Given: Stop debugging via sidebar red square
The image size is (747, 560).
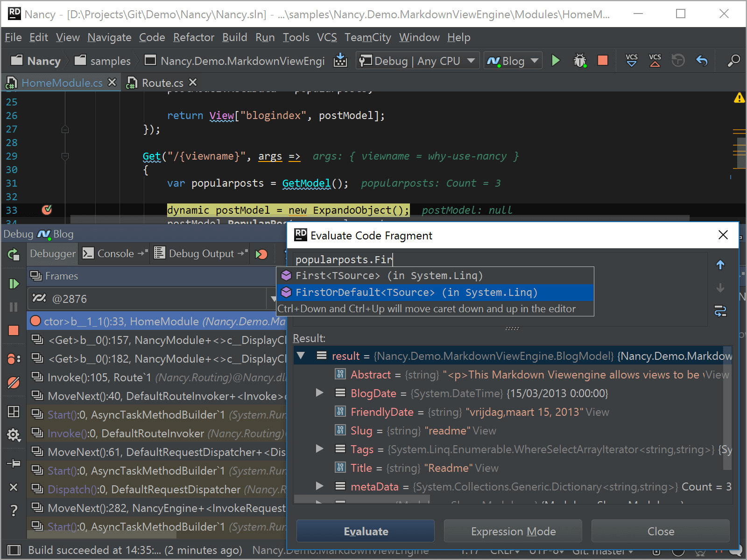Looking at the screenshot, I should [x=14, y=330].
